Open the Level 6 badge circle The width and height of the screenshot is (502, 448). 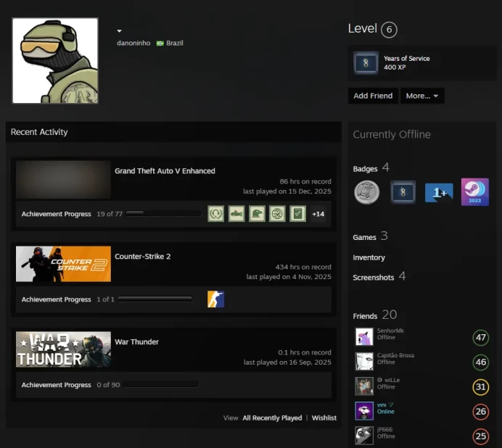point(389,30)
